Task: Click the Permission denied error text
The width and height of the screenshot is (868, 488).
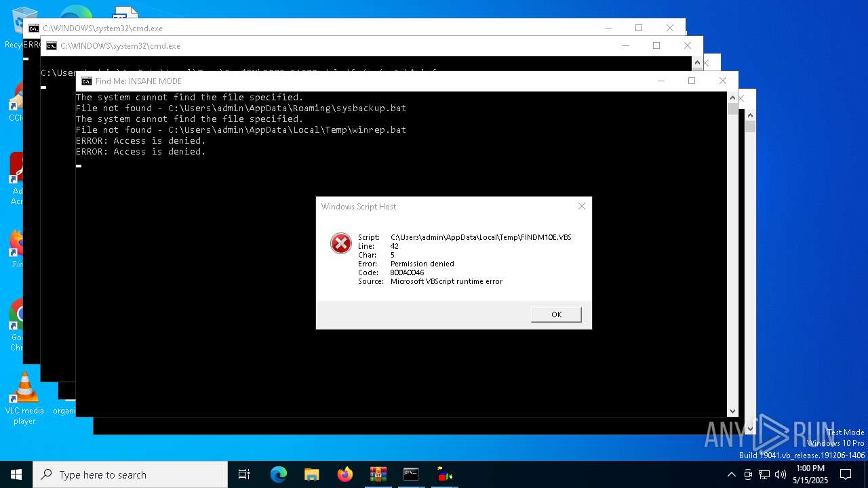Action: [422, 264]
